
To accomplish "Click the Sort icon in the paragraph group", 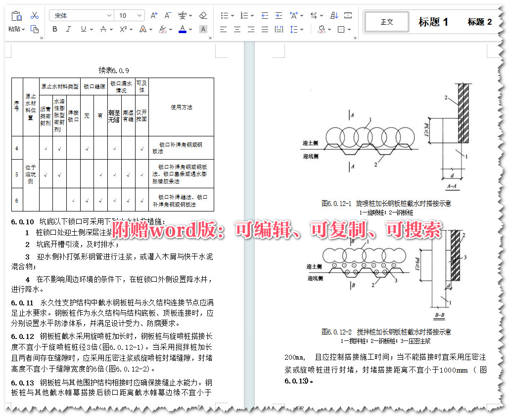I will pyautogui.click(x=335, y=15).
